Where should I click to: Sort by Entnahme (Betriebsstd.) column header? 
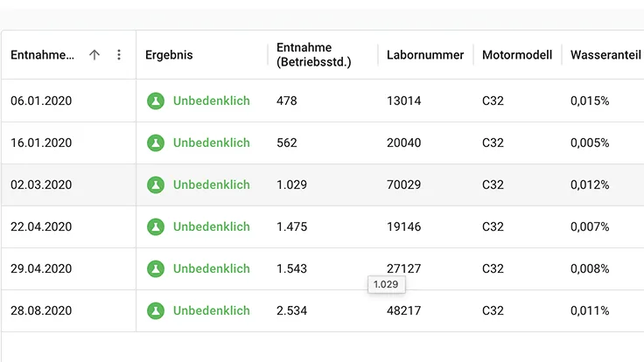(x=314, y=54)
